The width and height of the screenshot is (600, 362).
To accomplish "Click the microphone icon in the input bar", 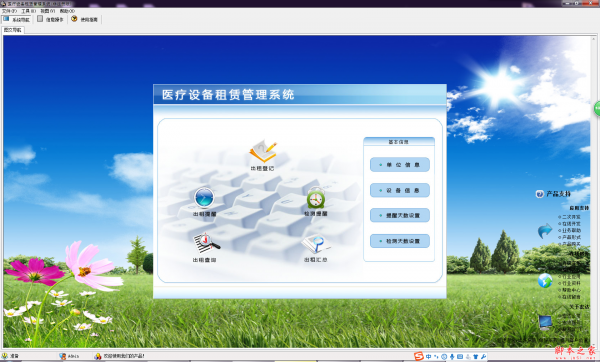I will click(452, 357).
